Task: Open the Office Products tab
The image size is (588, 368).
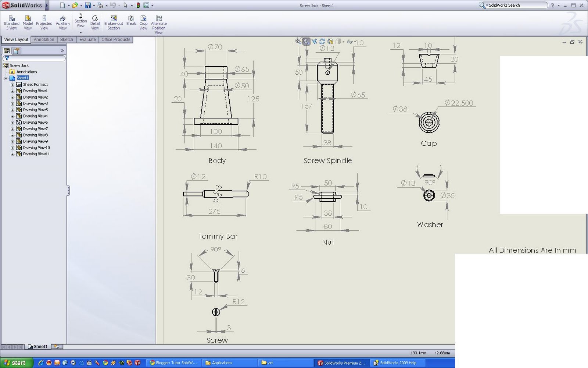Action: [x=116, y=39]
